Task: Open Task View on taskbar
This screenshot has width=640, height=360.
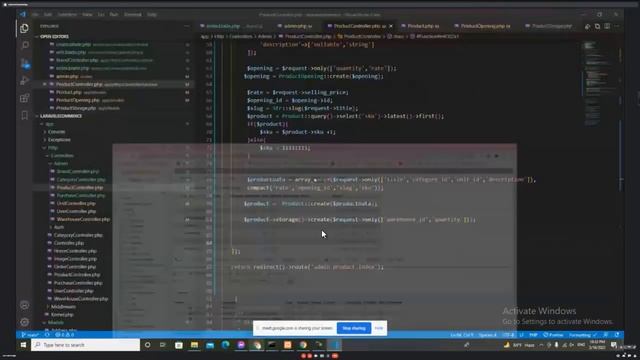Action: (163, 345)
